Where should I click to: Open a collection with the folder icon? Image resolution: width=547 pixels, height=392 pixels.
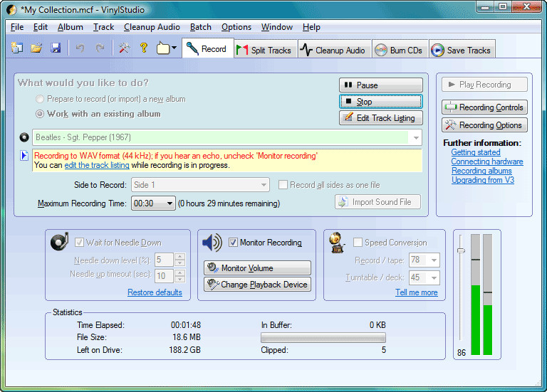(x=36, y=48)
